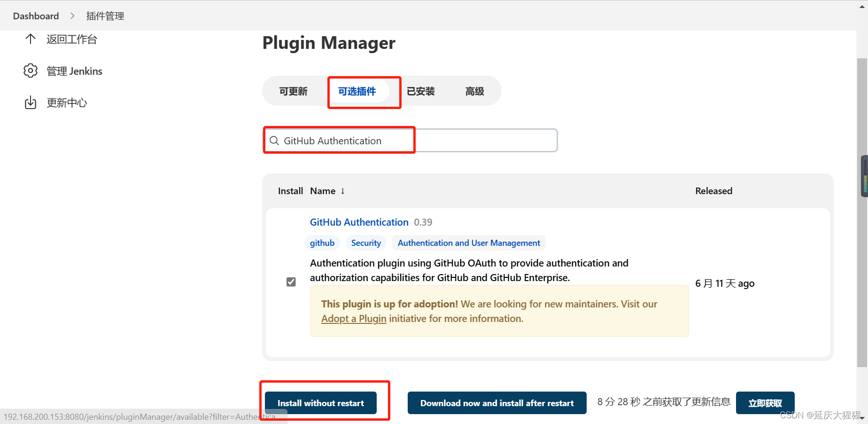This screenshot has width=868, height=424.
Task: Click the Security tag
Action: tap(366, 243)
